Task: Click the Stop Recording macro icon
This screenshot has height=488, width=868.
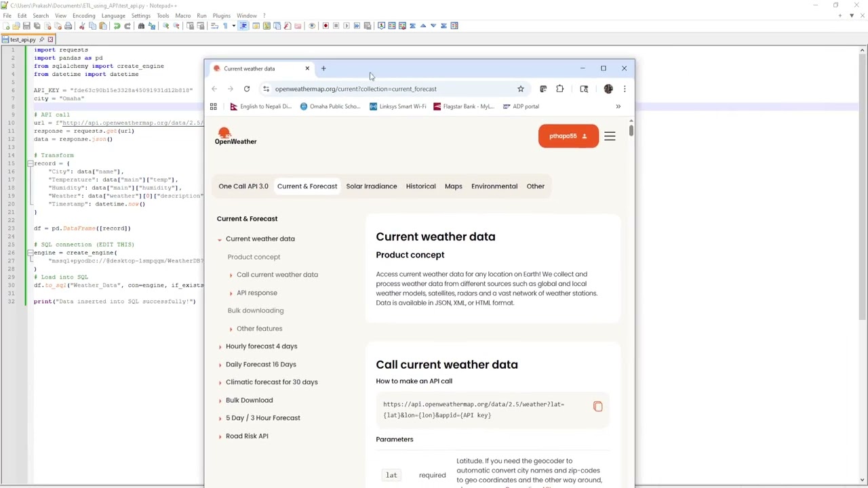Action: tap(336, 26)
